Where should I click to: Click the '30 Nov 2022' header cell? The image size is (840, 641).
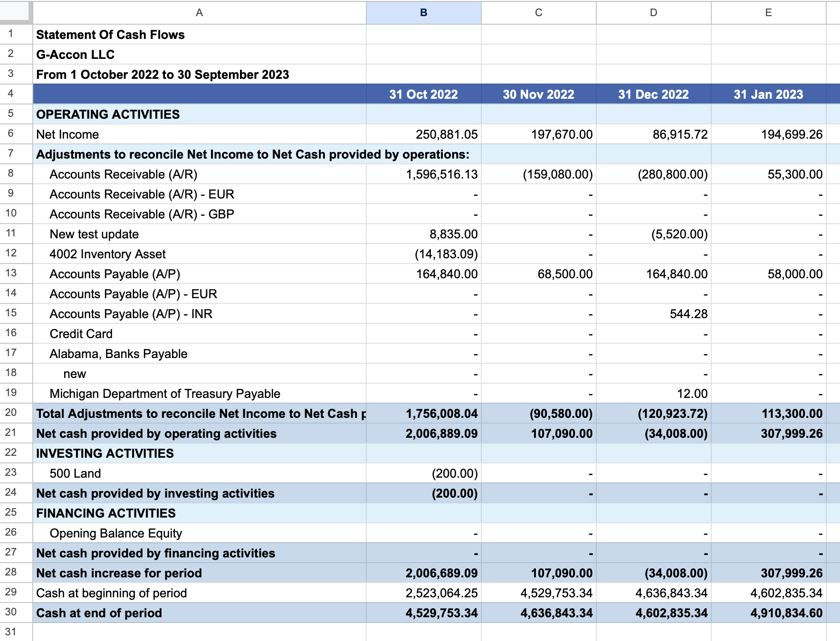coord(539,94)
